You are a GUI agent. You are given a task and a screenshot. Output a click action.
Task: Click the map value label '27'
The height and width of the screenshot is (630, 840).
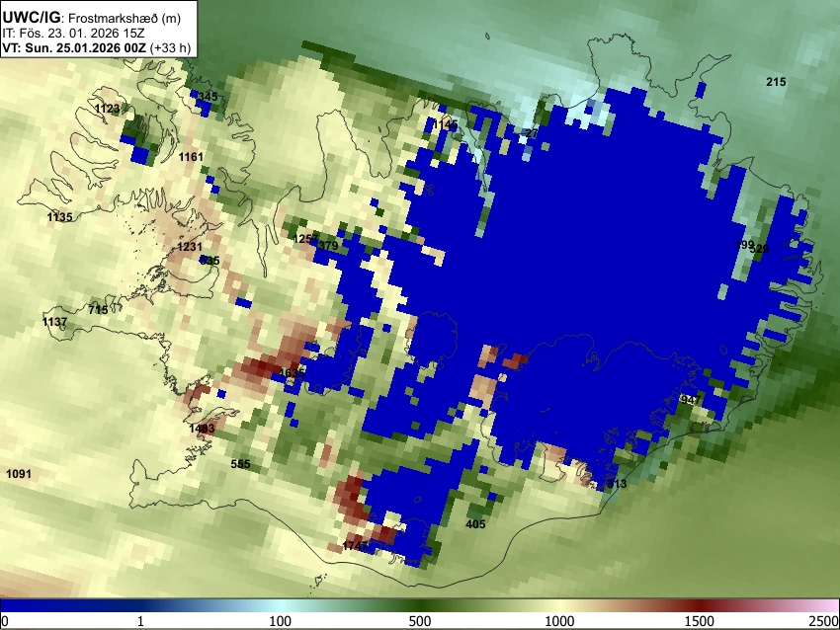[532, 133]
